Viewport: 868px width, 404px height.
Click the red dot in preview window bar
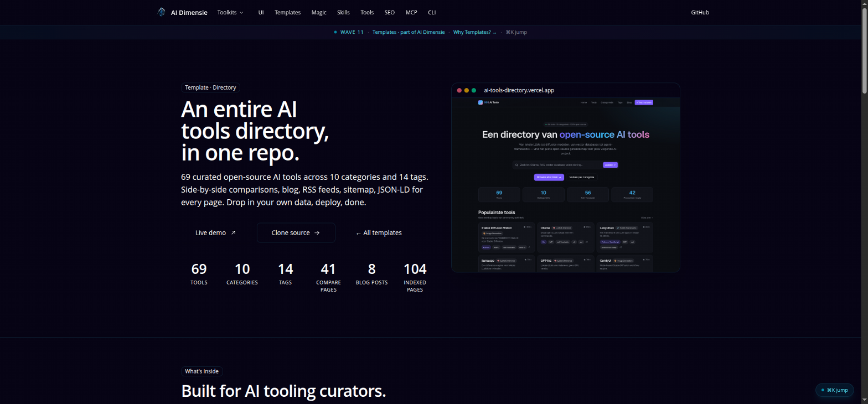pyautogui.click(x=459, y=90)
